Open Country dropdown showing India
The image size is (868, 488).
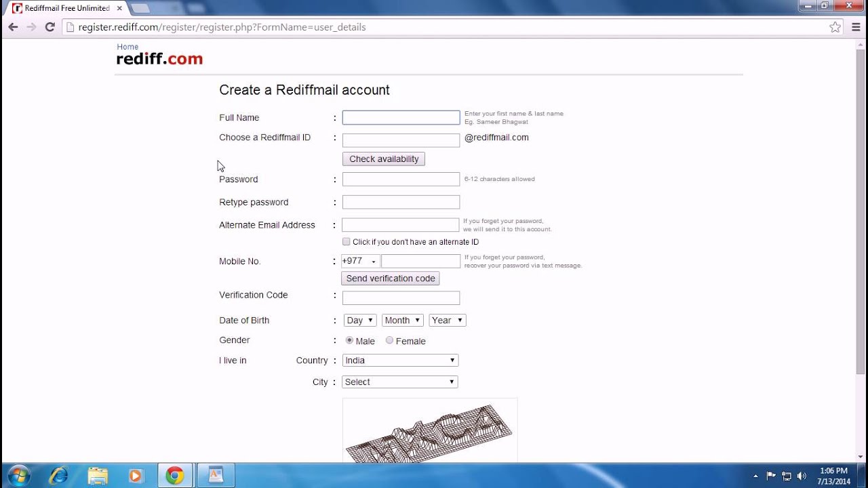(x=400, y=360)
